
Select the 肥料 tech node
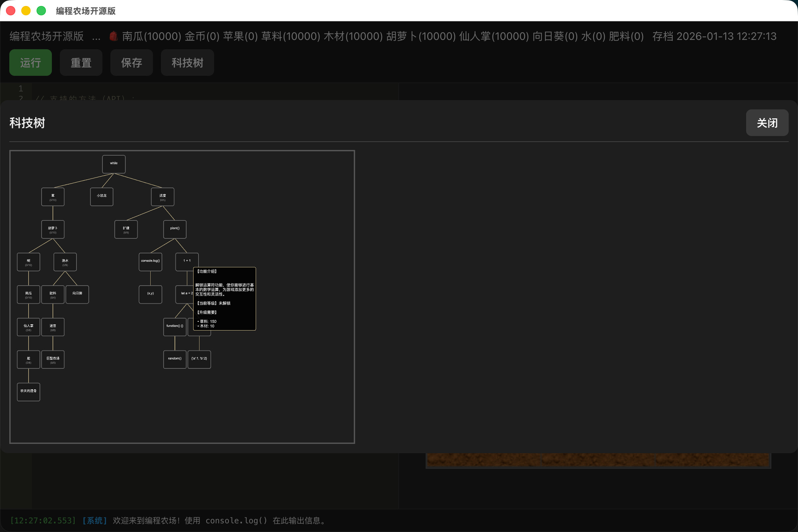53,295
